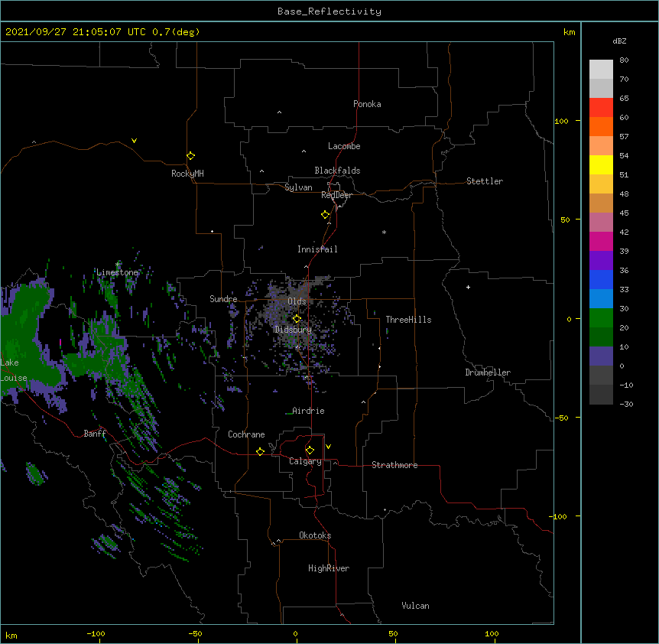The height and width of the screenshot is (644, 659).
Task: Click the Cochrane label
Action: [246, 434]
